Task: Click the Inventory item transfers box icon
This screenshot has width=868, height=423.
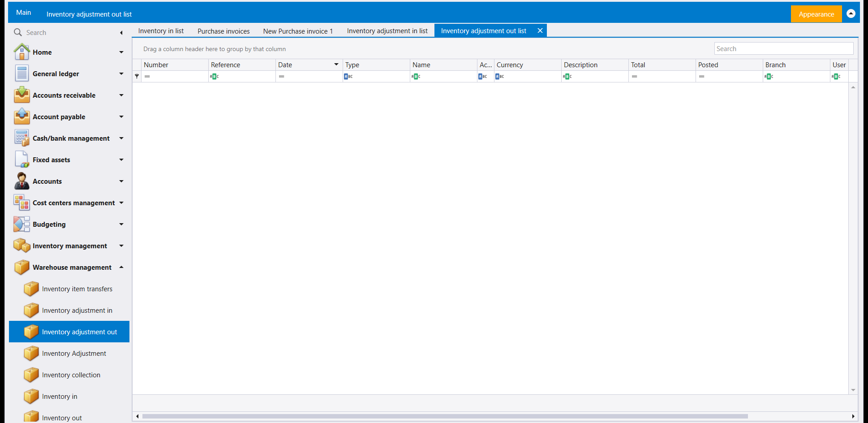Action: click(31, 289)
